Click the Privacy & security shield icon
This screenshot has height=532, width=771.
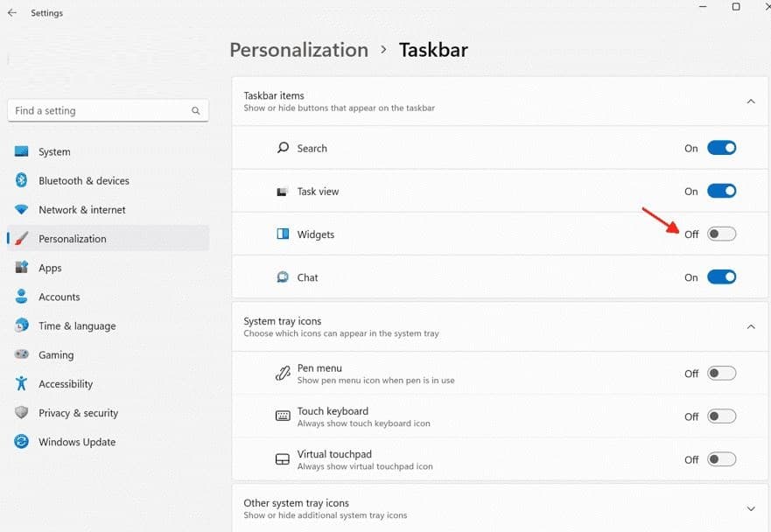[22, 413]
